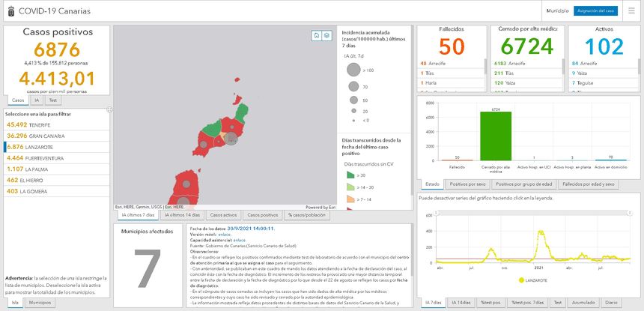Open the Casos activos map tab

(x=224, y=215)
